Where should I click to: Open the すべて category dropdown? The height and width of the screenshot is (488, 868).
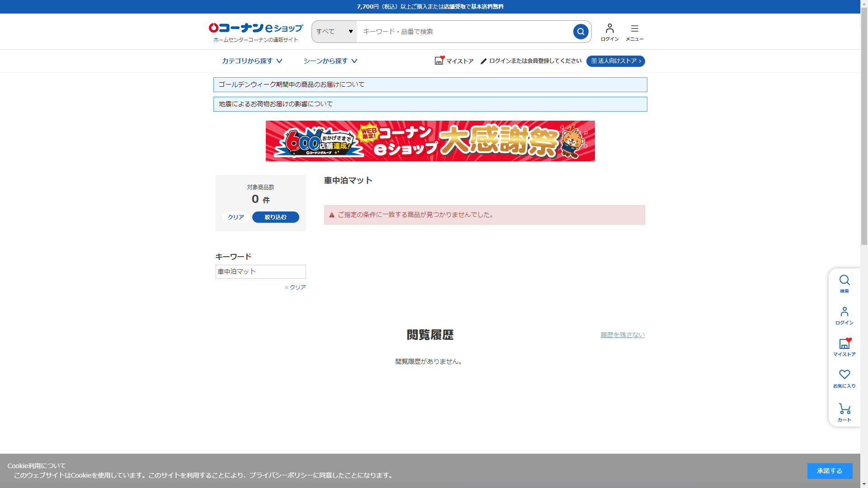pyautogui.click(x=334, y=32)
